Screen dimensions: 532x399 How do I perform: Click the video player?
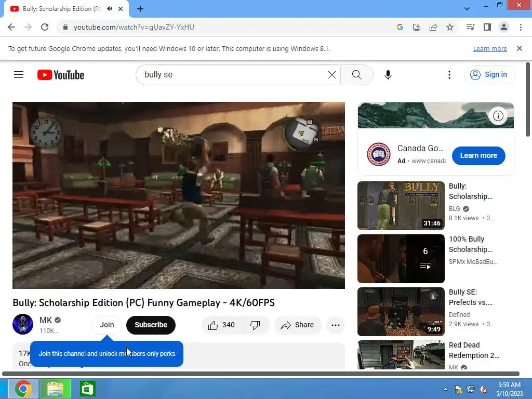tap(179, 195)
